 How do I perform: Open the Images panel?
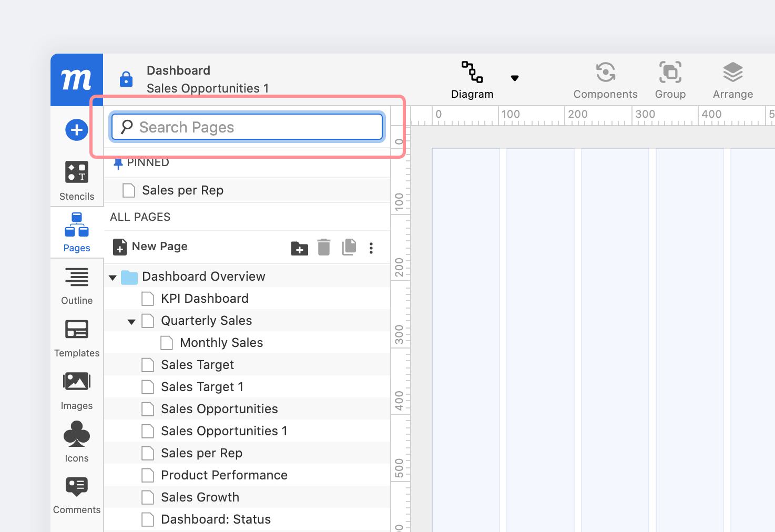[76, 389]
